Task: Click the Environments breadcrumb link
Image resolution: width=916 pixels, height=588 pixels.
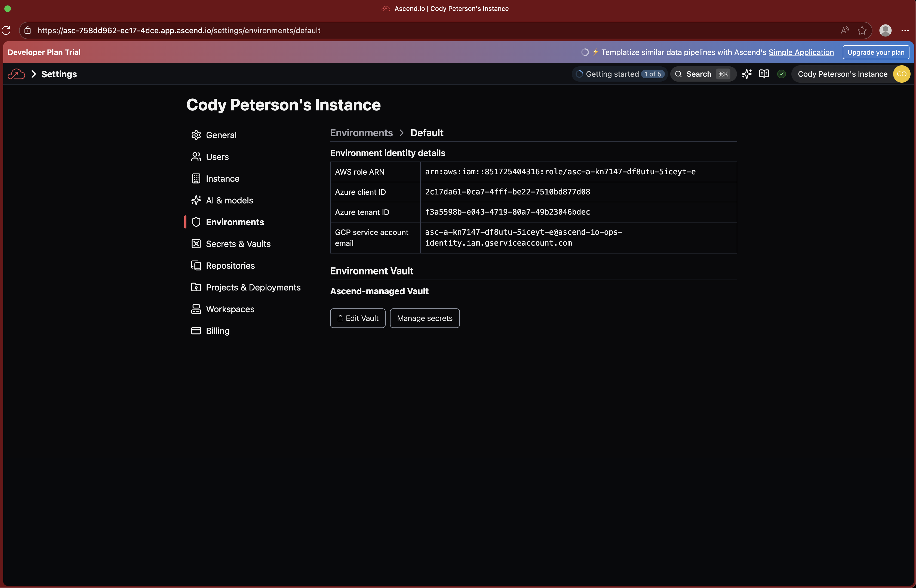Action: click(361, 133)
